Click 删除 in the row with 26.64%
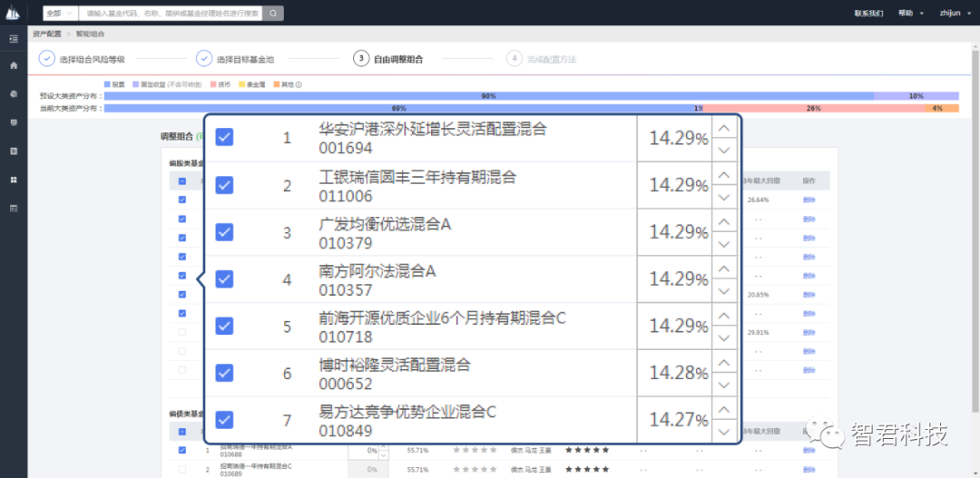This screenshot has width=980, height=478. click(808, 200)
